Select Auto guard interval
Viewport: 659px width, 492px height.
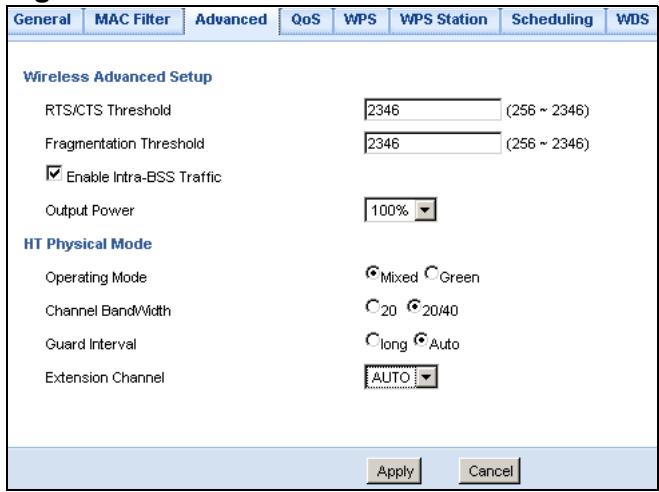pos(421,340)
